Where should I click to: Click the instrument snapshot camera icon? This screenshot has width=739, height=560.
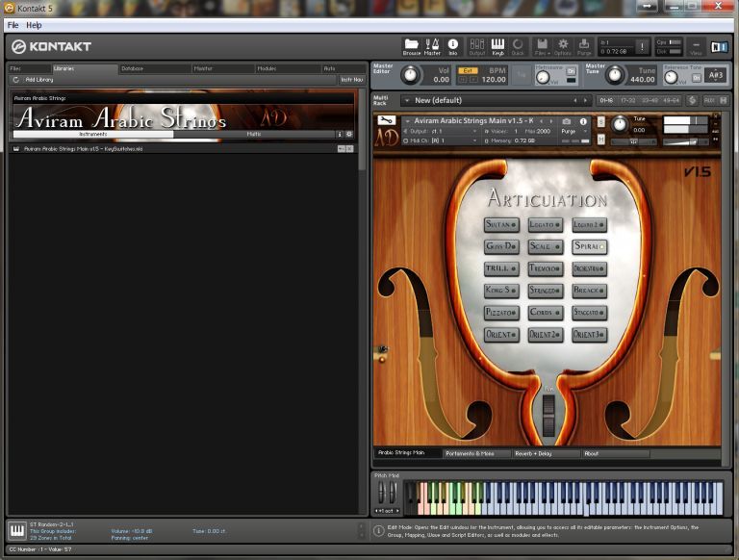(567, 121)
